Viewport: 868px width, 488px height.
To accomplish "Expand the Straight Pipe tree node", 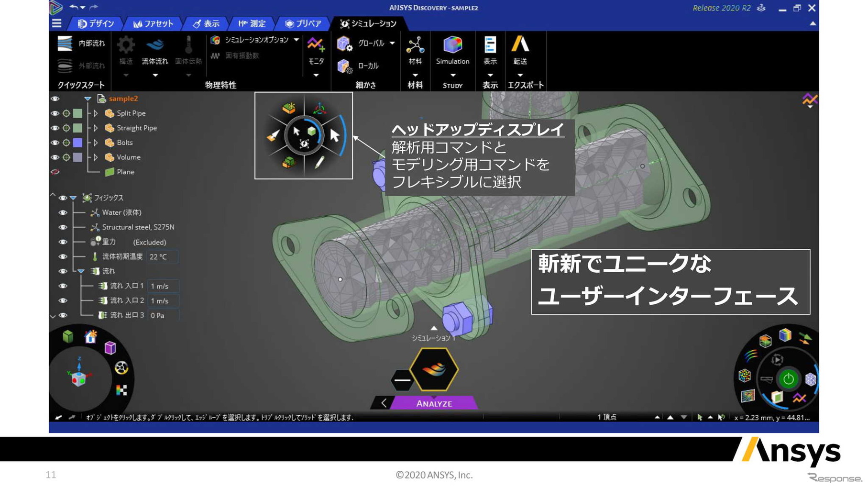I will pyautogui.click(x=96, y=128).
